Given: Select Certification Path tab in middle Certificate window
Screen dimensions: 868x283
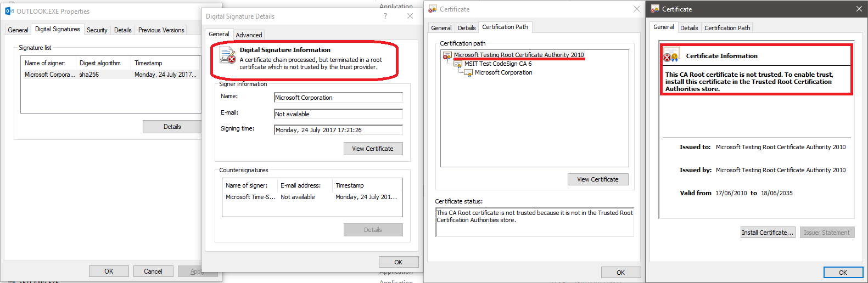Looking at the screenshot, I should click(x=505, y=27).
